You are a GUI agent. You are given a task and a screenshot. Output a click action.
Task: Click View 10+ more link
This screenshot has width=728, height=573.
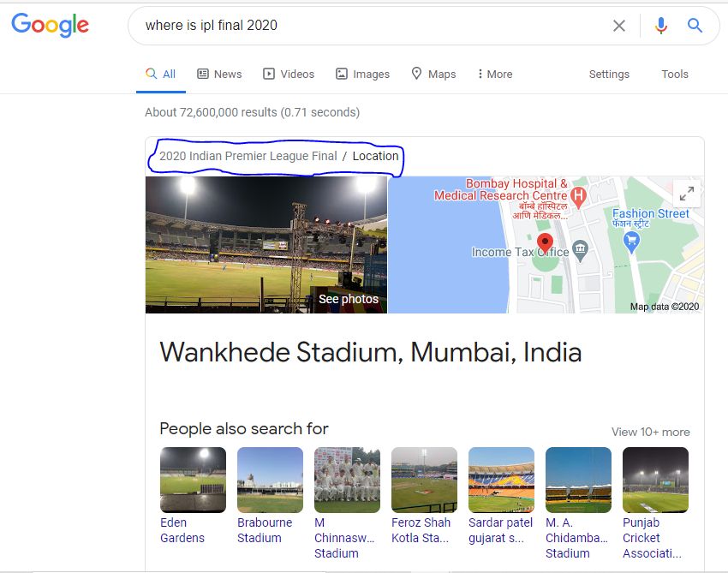pos(650,432)
